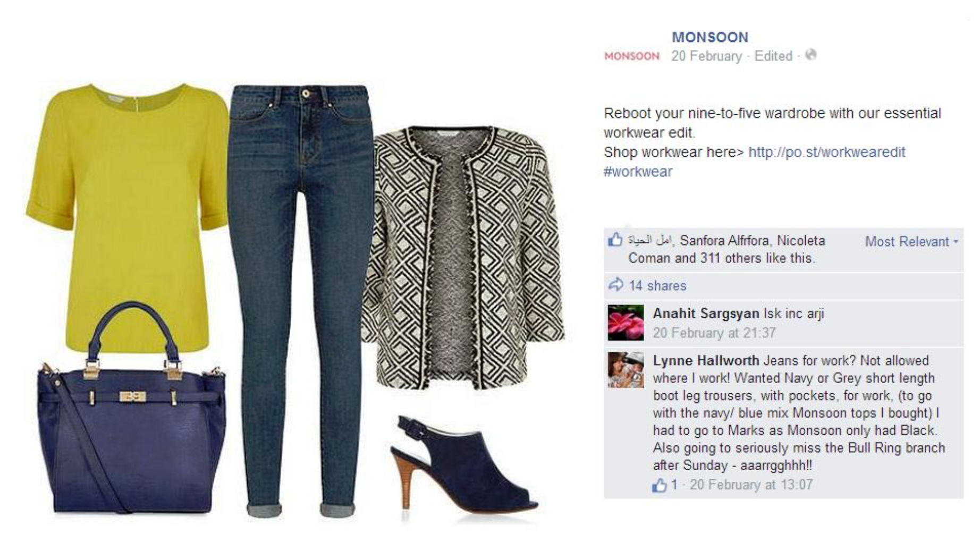Click the Monsoon logo profile picture
Screen dimensions: 980x542
(x=631, y=56)
